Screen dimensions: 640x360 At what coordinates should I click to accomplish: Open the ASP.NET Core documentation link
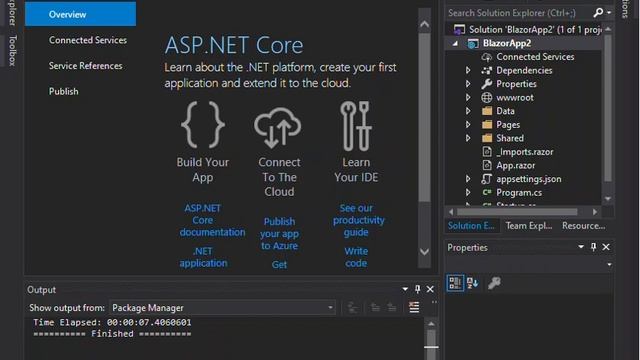tap(212, 220)
